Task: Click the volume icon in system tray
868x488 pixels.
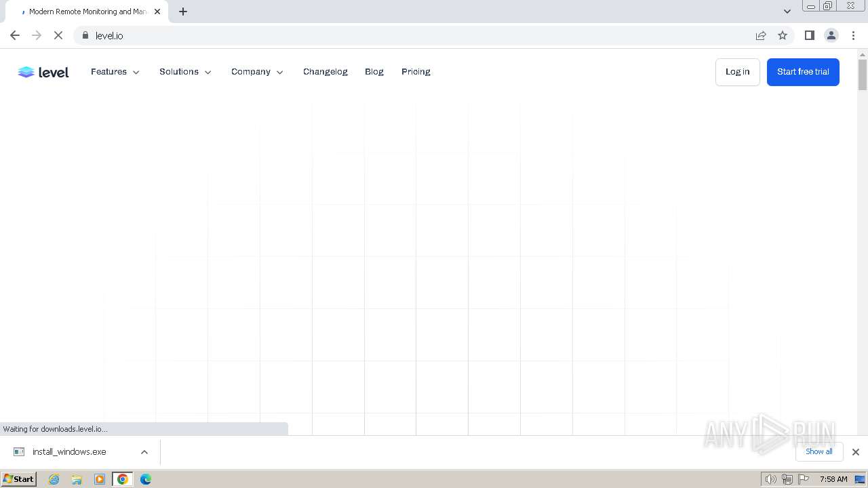Action: [x=771, y=479]
